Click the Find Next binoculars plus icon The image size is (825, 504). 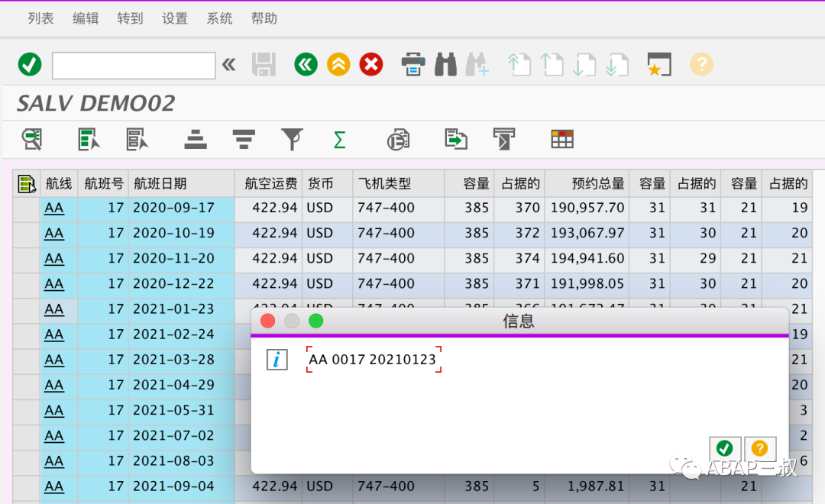tap(477, 65)
